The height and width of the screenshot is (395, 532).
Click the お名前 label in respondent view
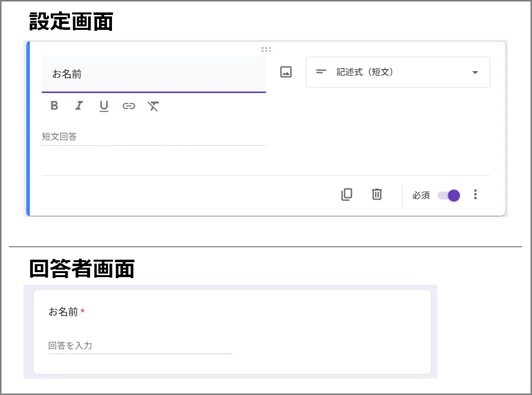click(63, 312)
